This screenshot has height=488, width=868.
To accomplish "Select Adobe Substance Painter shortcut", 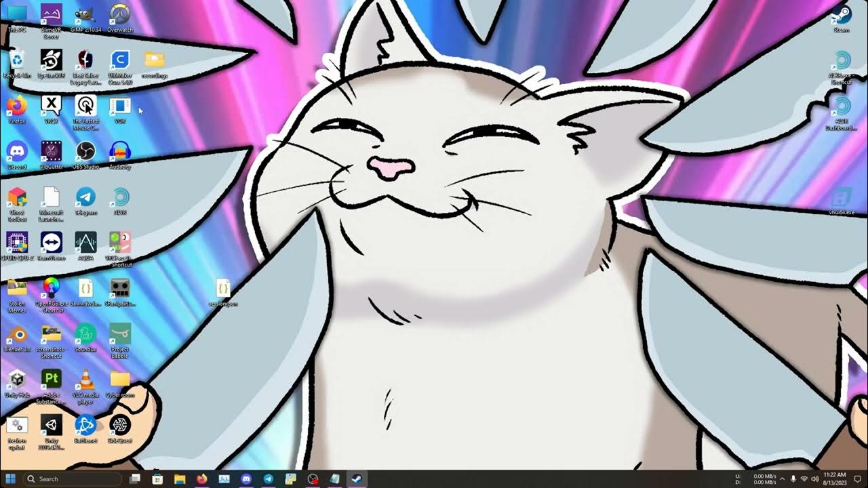I will click(x=51, y=386).
